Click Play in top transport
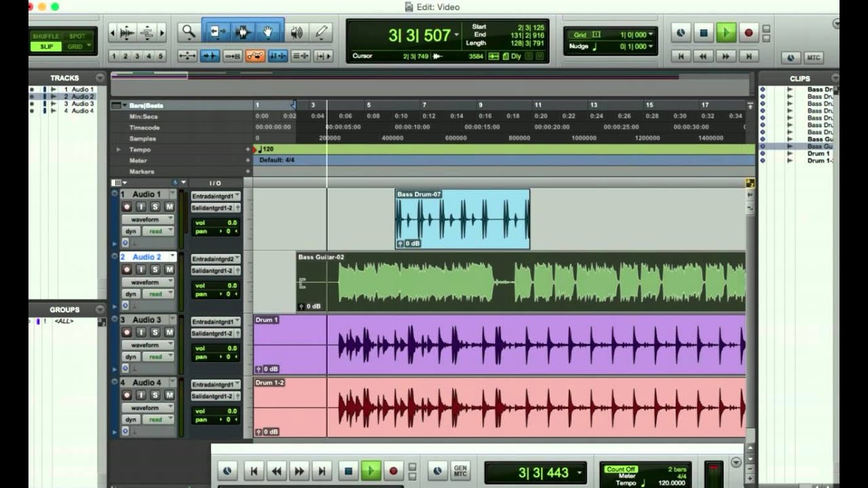Image resolution: width=868 pixels, height=488 pixels. tap(726, 33)
